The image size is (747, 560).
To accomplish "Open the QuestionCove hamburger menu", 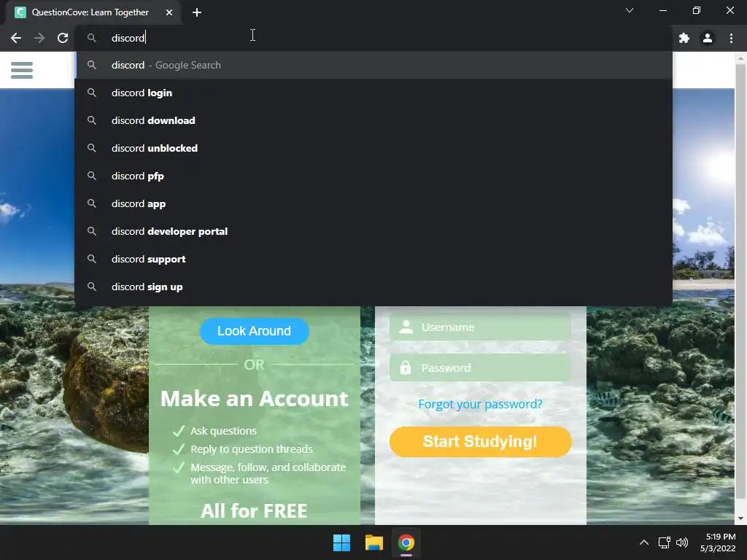I will [22, 71].
